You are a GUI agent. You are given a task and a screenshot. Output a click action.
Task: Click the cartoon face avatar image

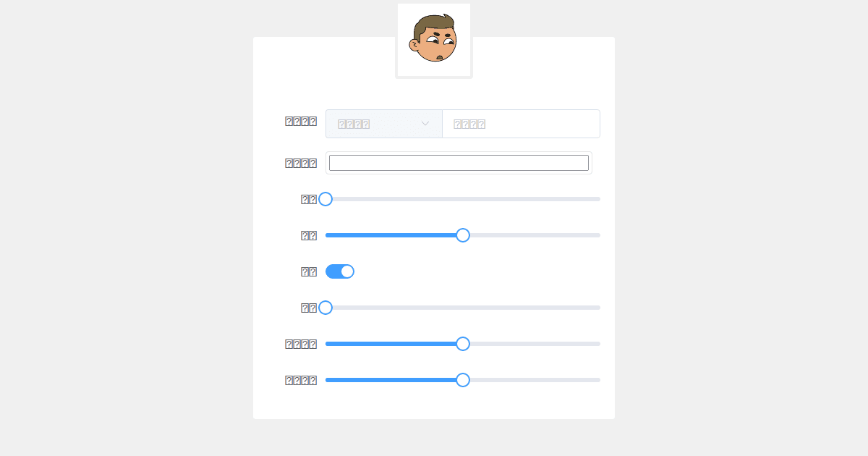pos(434,39)
